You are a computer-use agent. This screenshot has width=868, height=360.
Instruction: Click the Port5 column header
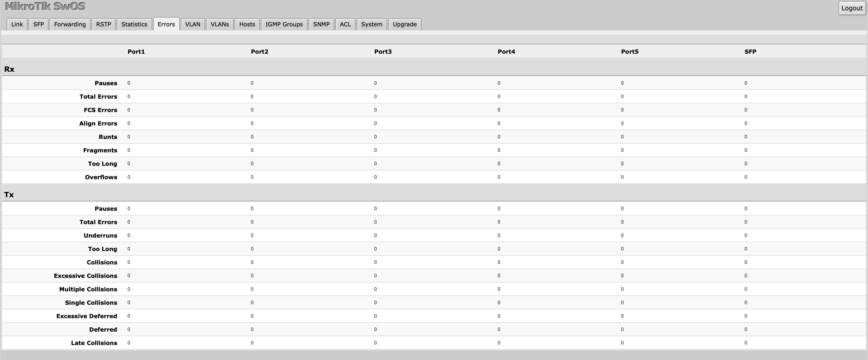pyautogui.click(x=630, y=52)
